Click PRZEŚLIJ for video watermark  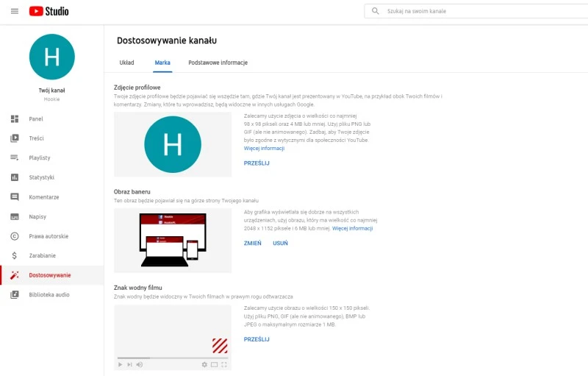click(x=257, y=339)
